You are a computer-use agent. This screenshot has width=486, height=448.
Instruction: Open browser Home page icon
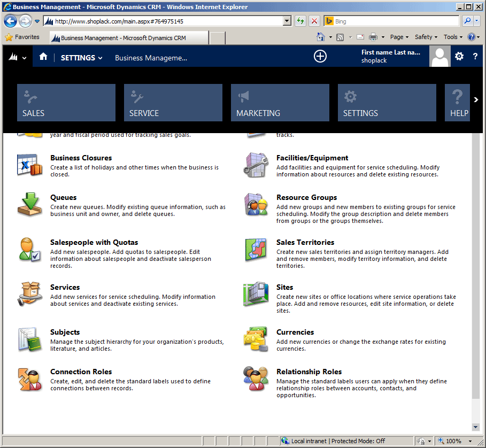321,37
